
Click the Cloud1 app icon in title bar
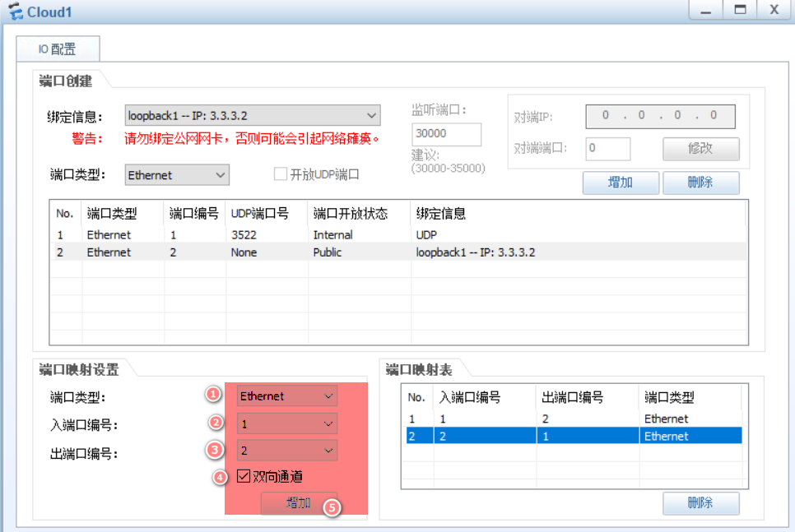pos(15,12)
